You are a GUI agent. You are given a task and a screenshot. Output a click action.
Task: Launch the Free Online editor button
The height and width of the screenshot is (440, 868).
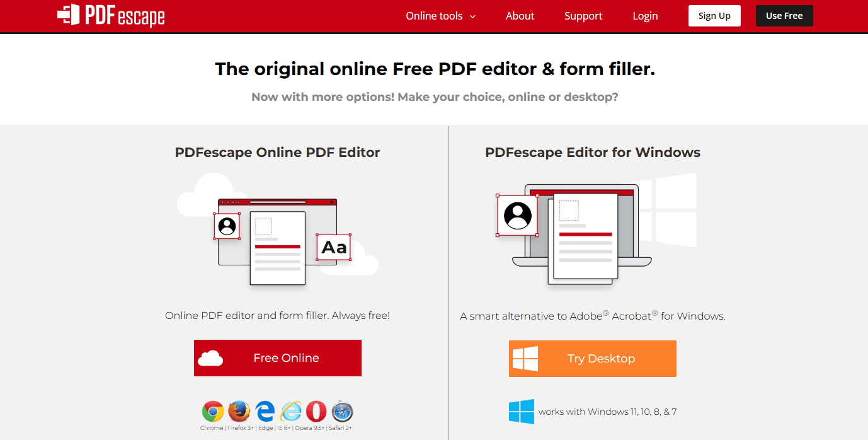(278, 358)
